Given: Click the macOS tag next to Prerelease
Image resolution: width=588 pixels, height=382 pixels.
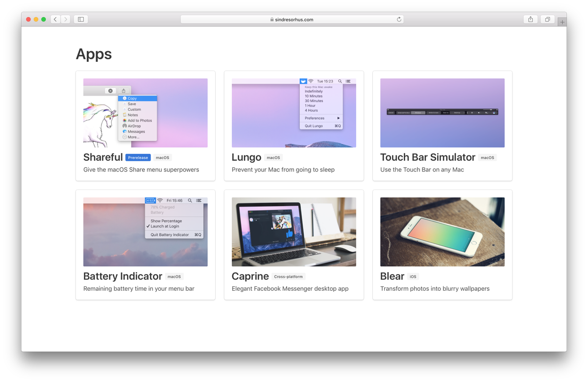Looking at the screenshot, I should [x=162, y=158].
